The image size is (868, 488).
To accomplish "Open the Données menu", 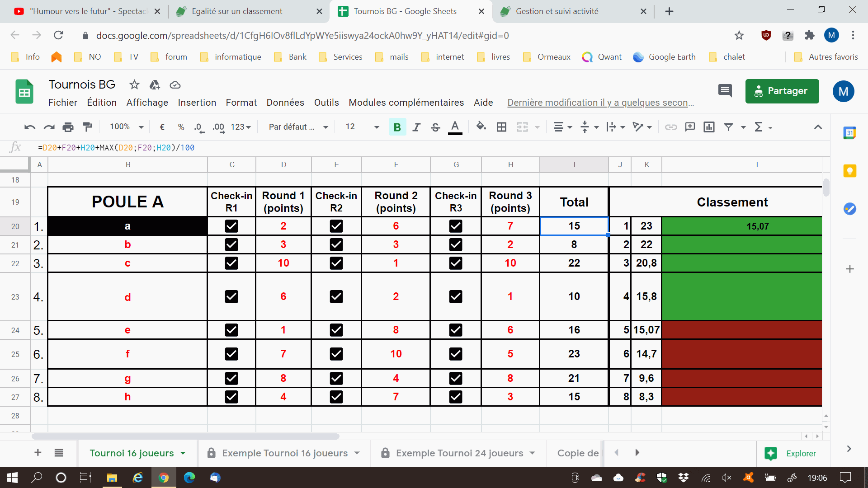I will click(x=285, y=103).
